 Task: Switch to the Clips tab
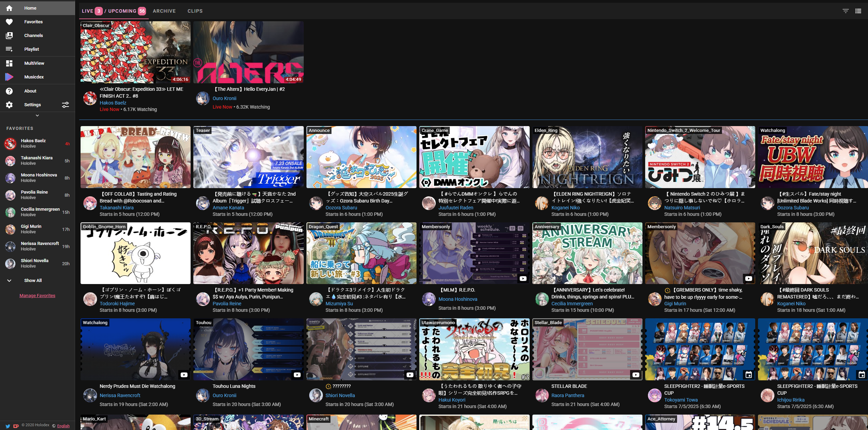195,11
